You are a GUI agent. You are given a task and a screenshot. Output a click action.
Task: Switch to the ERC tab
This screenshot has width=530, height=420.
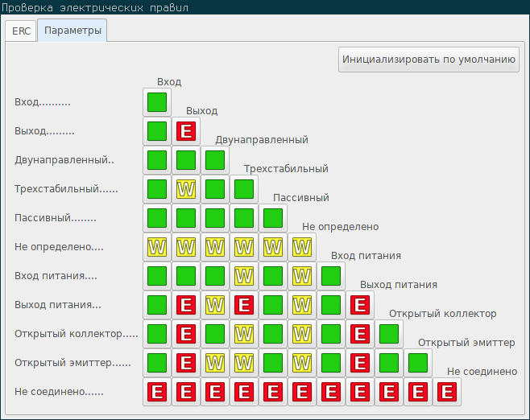pos(20,31)
